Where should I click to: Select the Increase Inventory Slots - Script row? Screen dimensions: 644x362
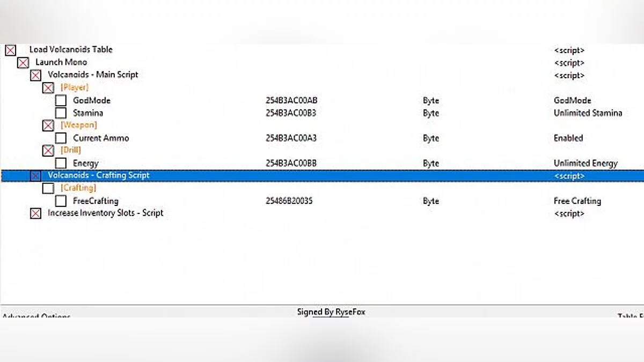click(105, 213)
